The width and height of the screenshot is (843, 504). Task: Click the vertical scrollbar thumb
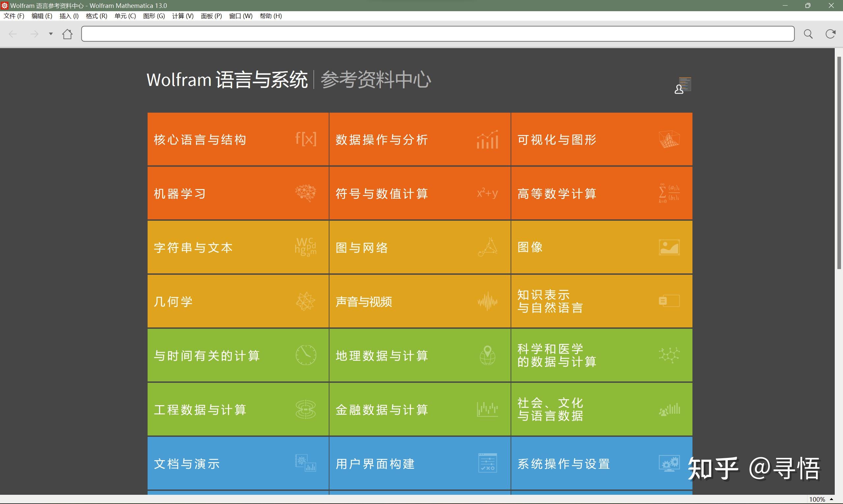(839, 163)
